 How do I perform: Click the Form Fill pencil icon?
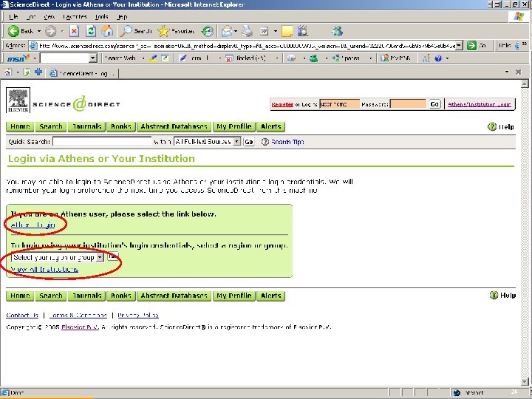(183, 58)
